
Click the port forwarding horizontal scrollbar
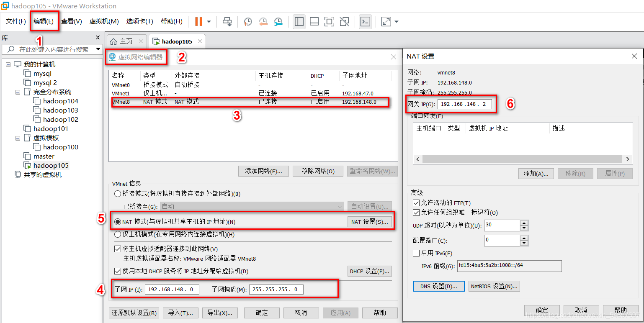click(523, 159)
